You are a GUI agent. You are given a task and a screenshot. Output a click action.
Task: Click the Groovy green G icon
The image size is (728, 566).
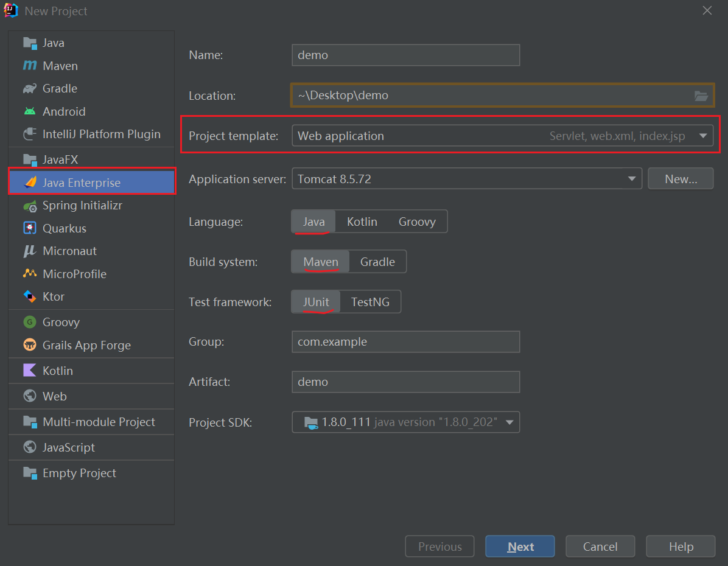point(30,322)
